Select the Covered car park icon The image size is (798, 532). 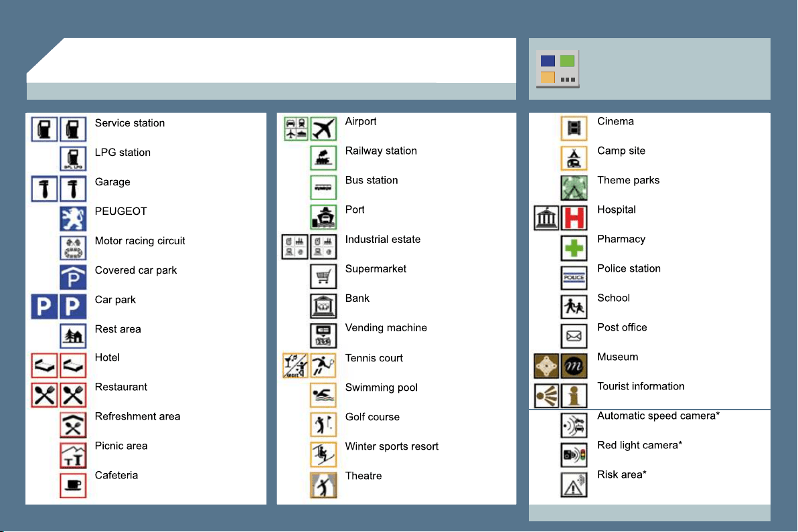click(73, 278)
